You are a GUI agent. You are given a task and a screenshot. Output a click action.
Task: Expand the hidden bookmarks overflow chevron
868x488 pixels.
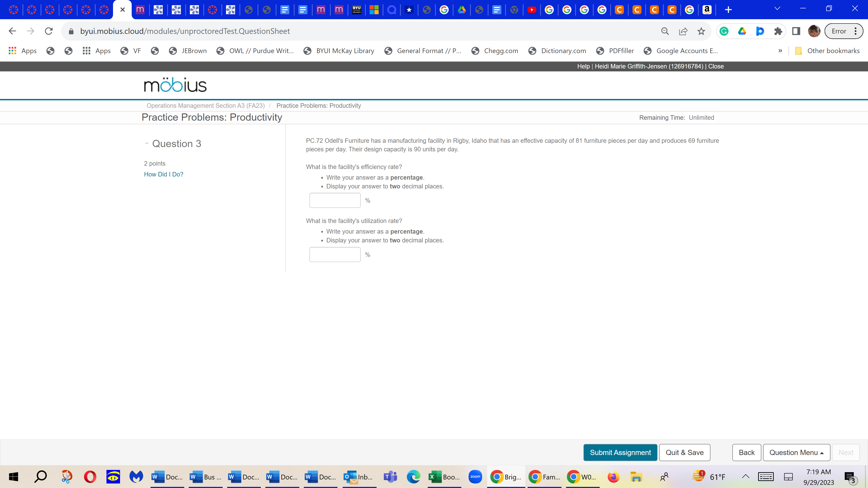(780, 51)
